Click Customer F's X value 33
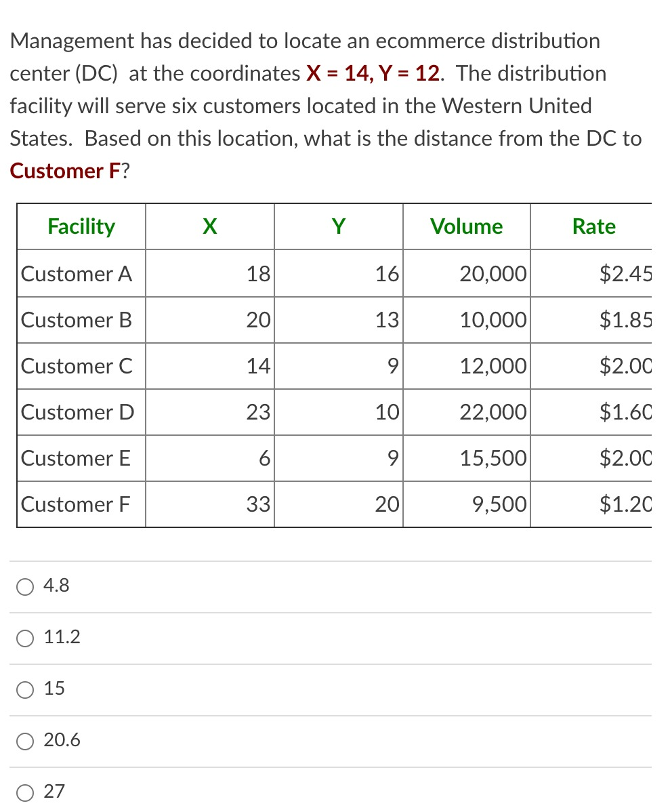Viewport: 670px width, 812px height. click(x=258, y=504)
